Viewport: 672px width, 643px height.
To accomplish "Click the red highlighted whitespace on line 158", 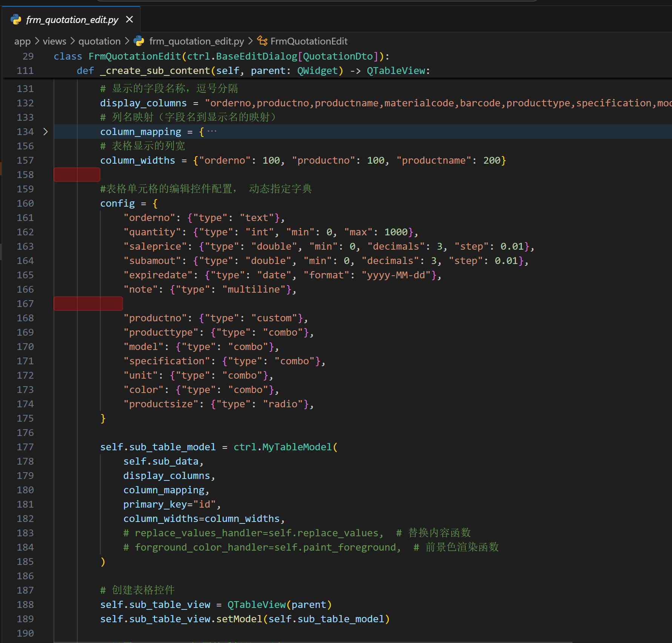I will point(77,175).
